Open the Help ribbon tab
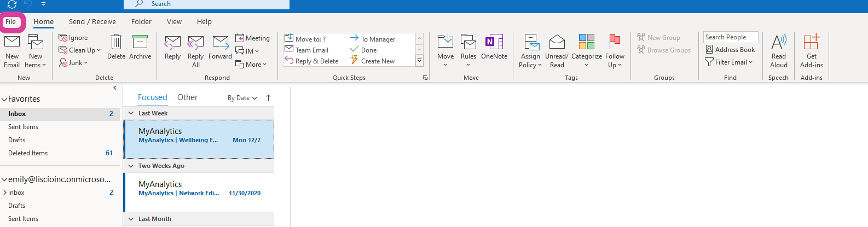 204,22
